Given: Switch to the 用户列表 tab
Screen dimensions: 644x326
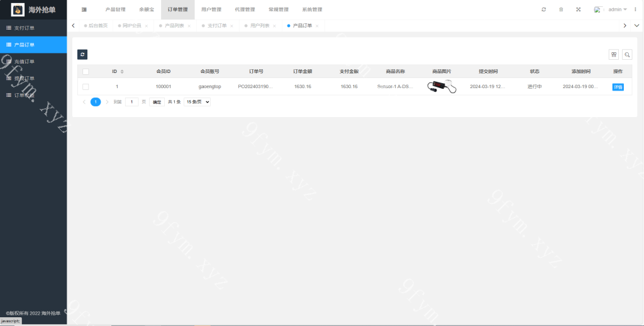Looking at the screenshot, I should click(x=260, y=25).
